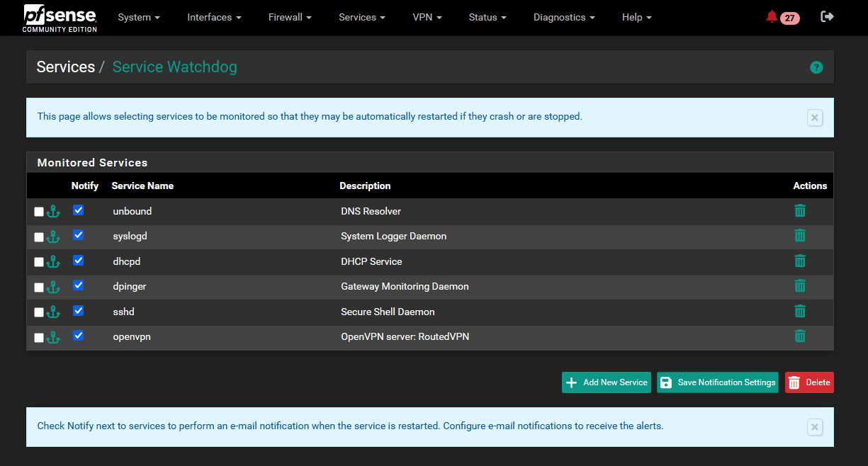The image size is (868, 466).
Task: Disable Notify checkbox for unbound
Action: click(79, 210)
